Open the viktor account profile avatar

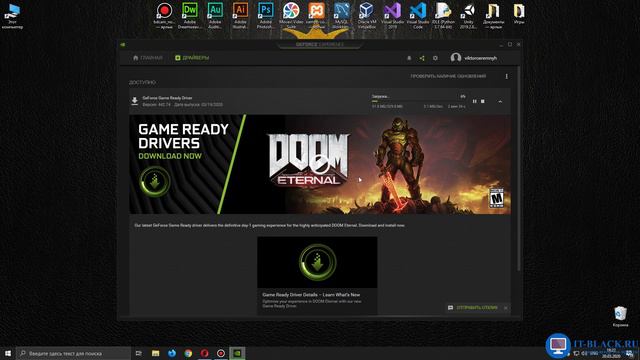456,58
